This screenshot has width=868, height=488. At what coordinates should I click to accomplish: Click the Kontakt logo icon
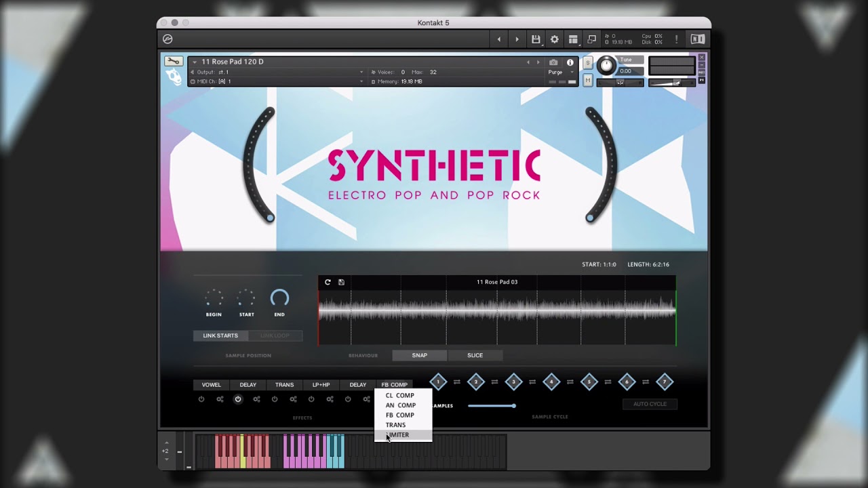(x=167, y=39)
